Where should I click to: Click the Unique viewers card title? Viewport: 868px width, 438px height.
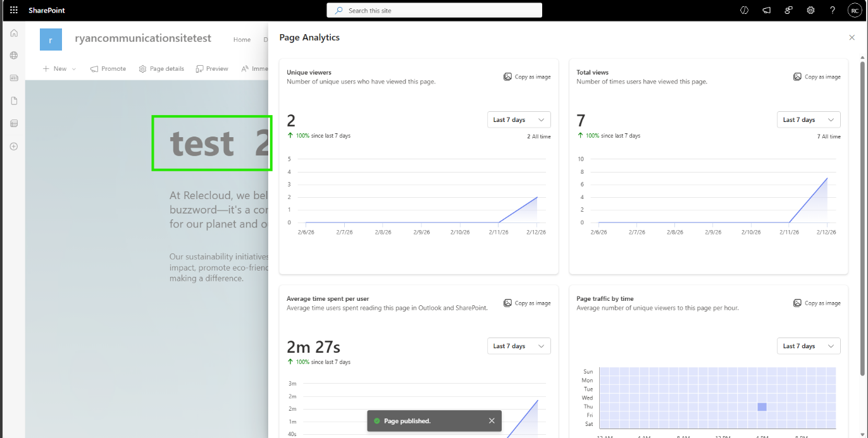(309, 72)
